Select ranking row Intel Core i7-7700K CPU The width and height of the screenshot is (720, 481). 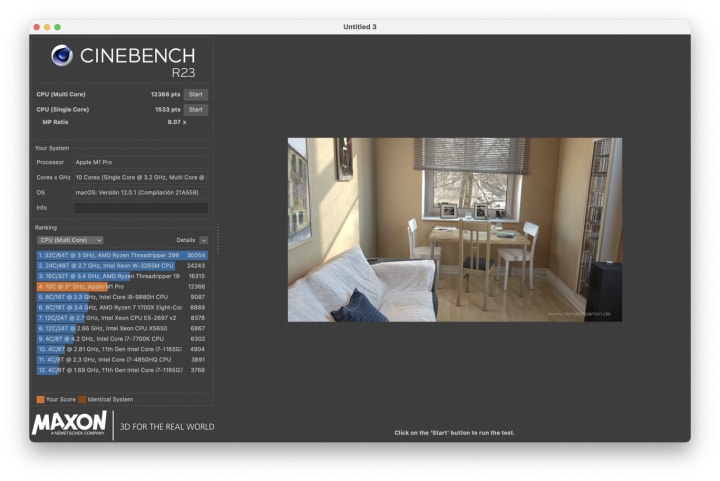tap(122, 339)
